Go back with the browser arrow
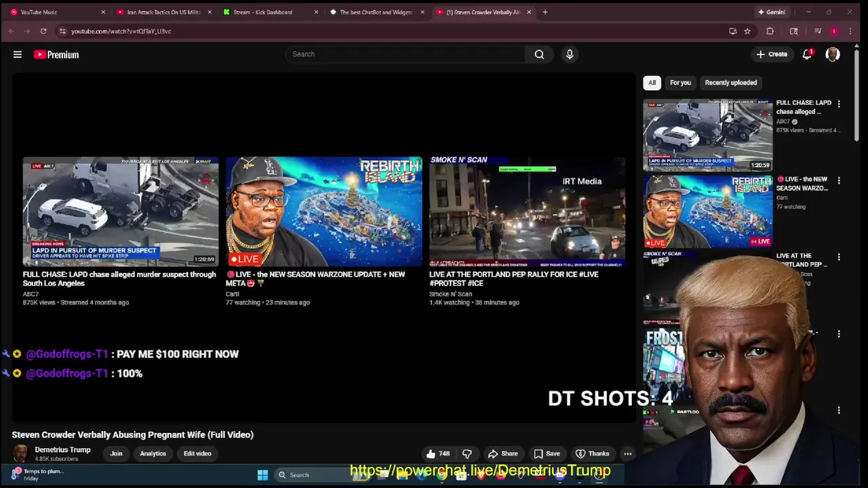 [x=12, y=31]
